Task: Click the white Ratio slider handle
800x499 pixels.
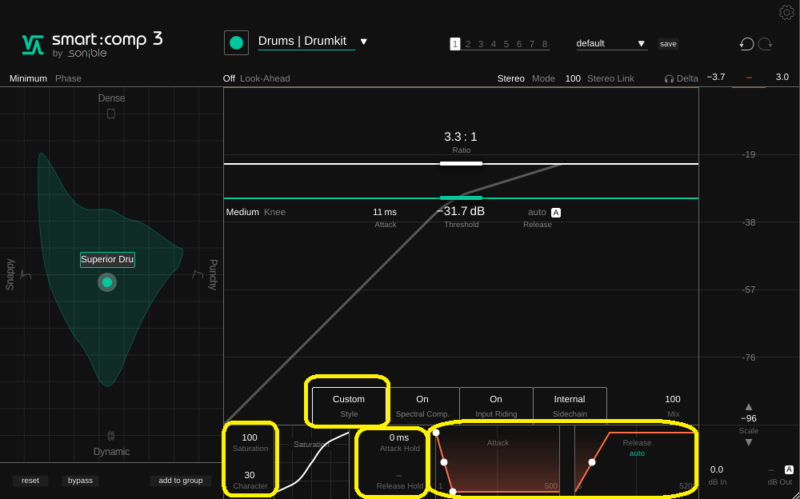Action: pyautogui.click(x=461, y=162)
